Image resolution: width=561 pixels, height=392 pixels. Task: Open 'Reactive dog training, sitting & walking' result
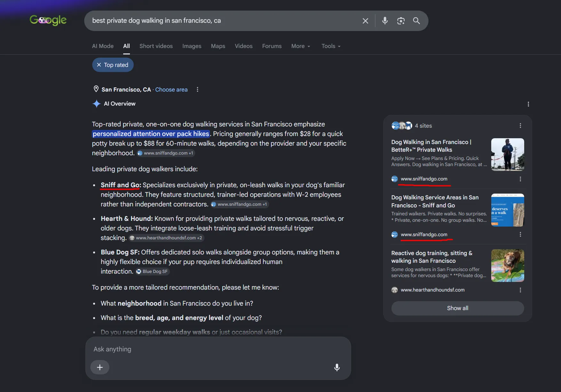(432, 257)
